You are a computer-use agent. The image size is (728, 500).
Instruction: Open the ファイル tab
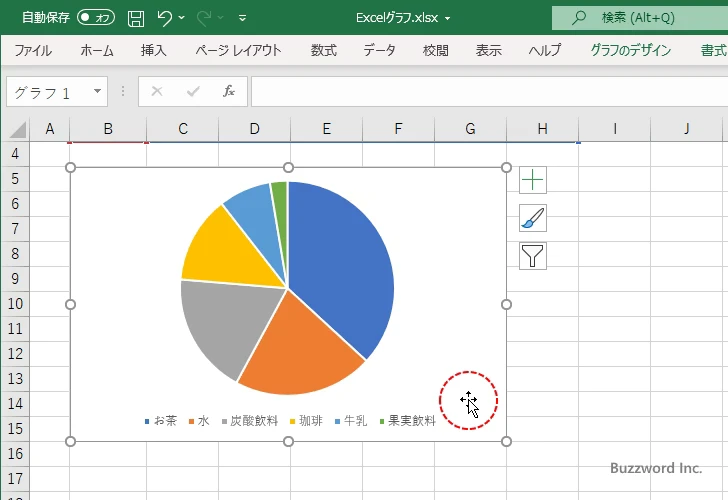tap(33, 50)
